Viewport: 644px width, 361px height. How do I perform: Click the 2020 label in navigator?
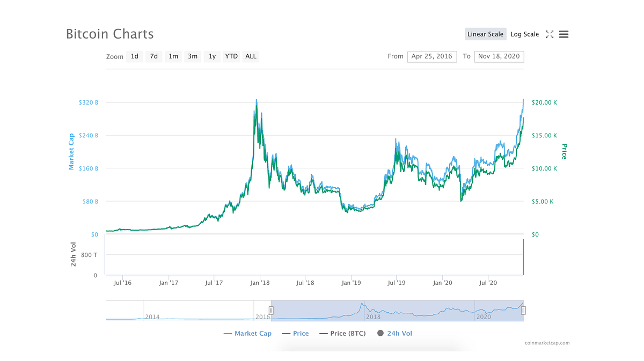coord(484,317)
